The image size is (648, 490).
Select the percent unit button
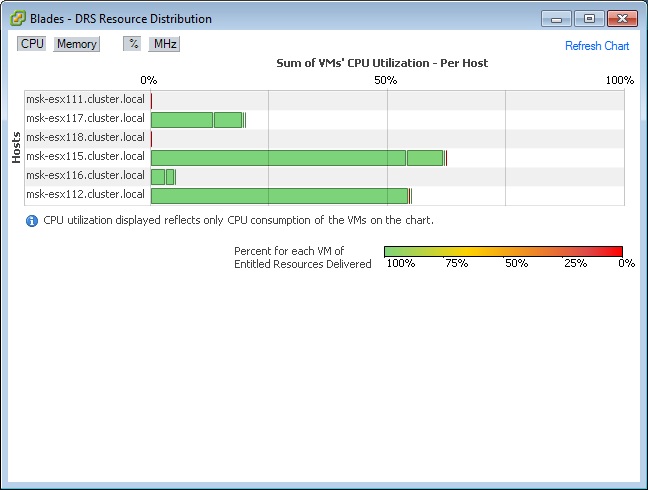pos(132,44)
